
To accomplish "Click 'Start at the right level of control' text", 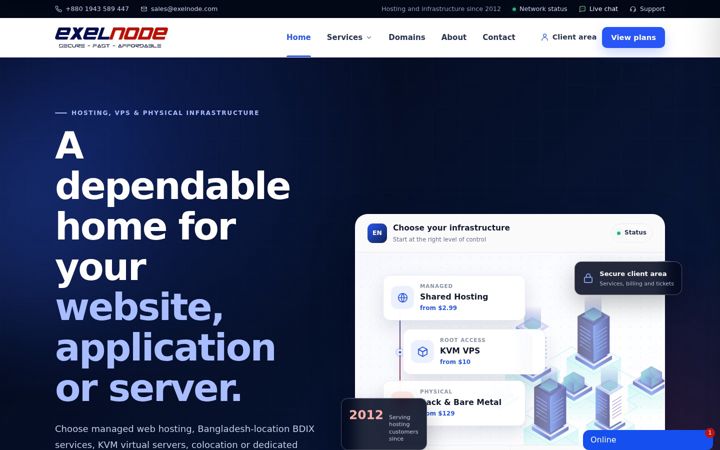I will coord(439,239).
